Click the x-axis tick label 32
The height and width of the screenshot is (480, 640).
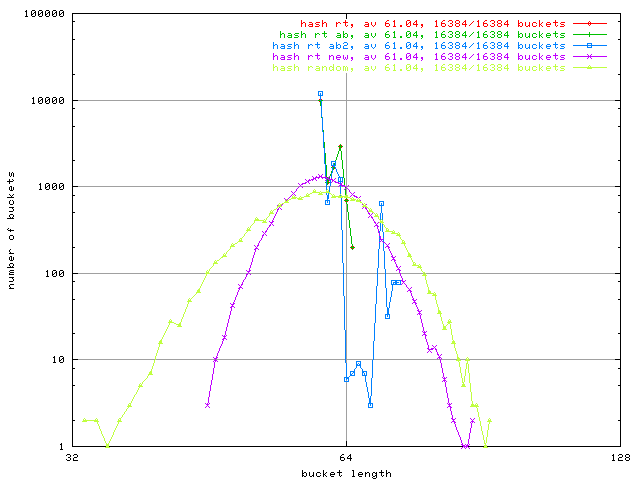72,458
